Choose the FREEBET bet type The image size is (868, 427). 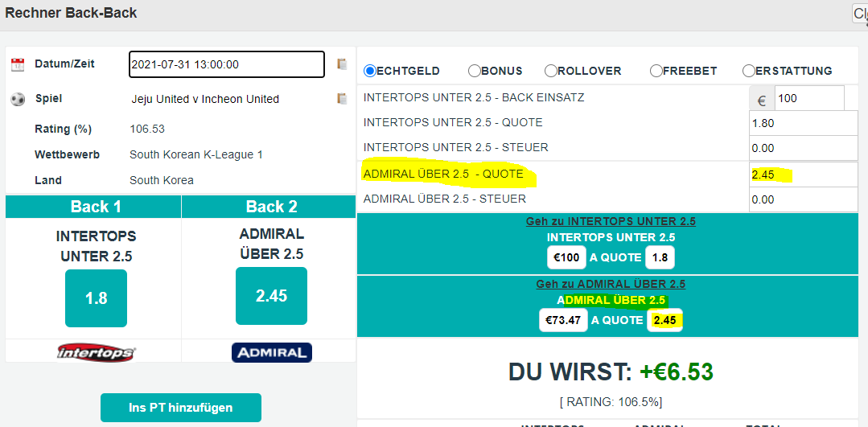(656, 71)
